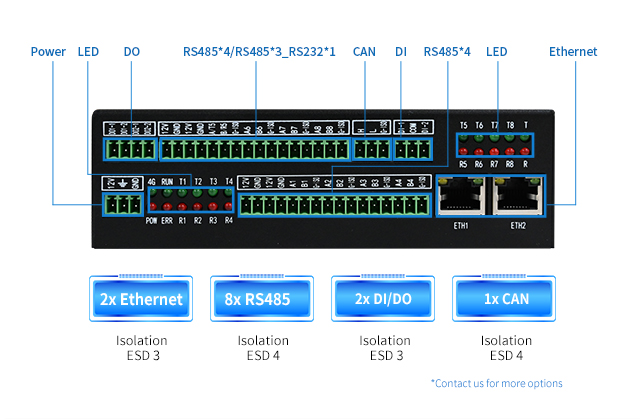Select the RS485*4/RS485*3_RS232*1 label
The height and width of the screenshot is (419, 640).
point(259,52)
